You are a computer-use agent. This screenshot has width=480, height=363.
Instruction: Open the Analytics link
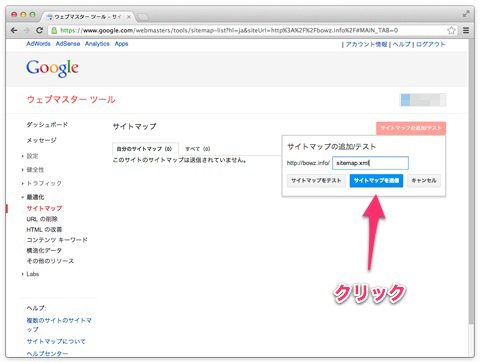click(97, 44)
